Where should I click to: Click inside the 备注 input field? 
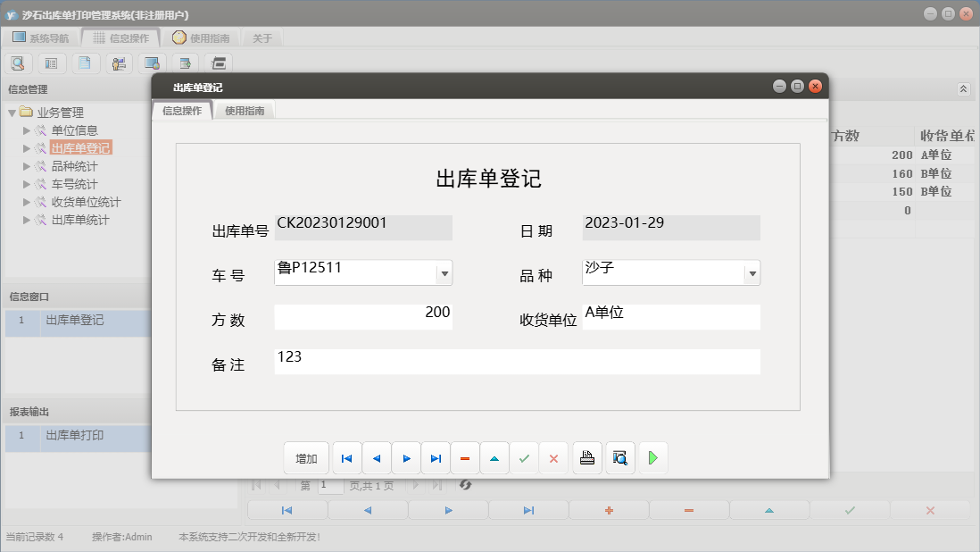[x=518, y=361]
